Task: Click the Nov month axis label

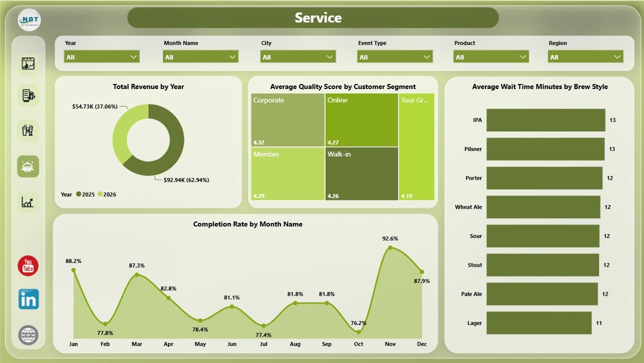Action: click(390, 344)
